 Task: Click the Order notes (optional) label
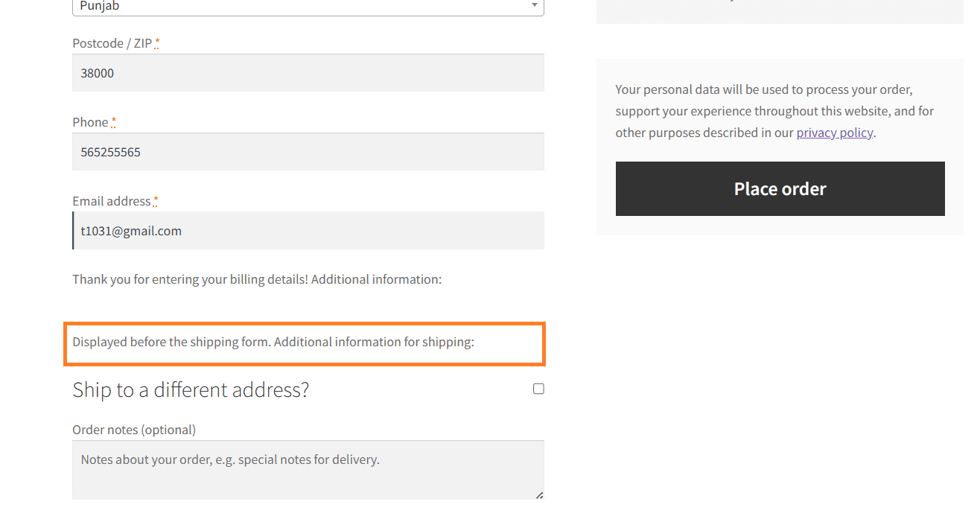134,430
